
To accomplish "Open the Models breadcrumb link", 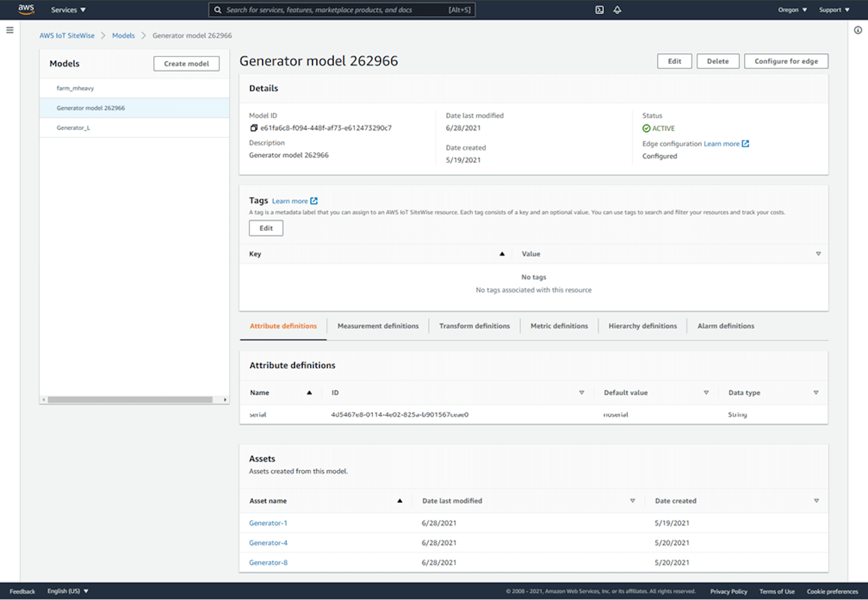I will pos(123,36).
